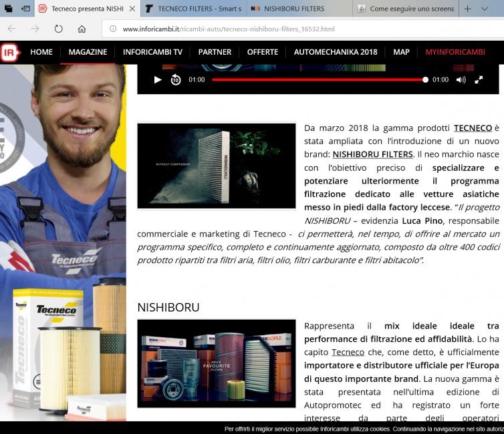
Task: Open a new browser tab
Action: (x=468, y=9)
